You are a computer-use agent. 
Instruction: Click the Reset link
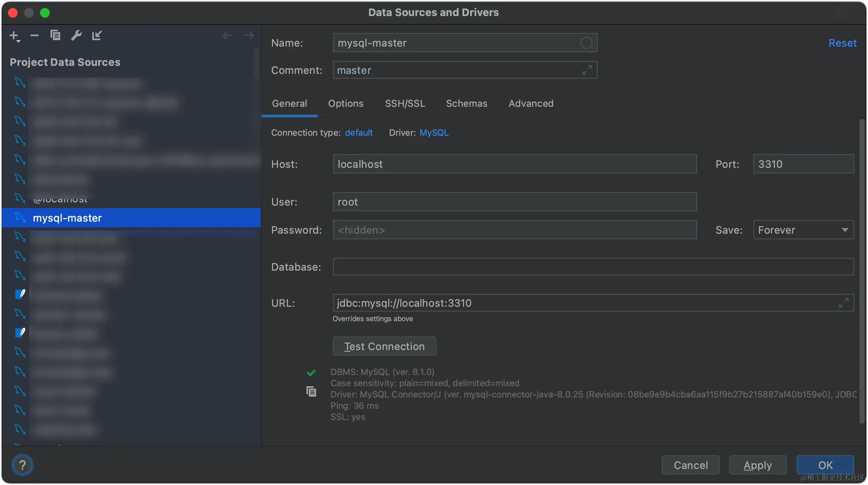842,43
